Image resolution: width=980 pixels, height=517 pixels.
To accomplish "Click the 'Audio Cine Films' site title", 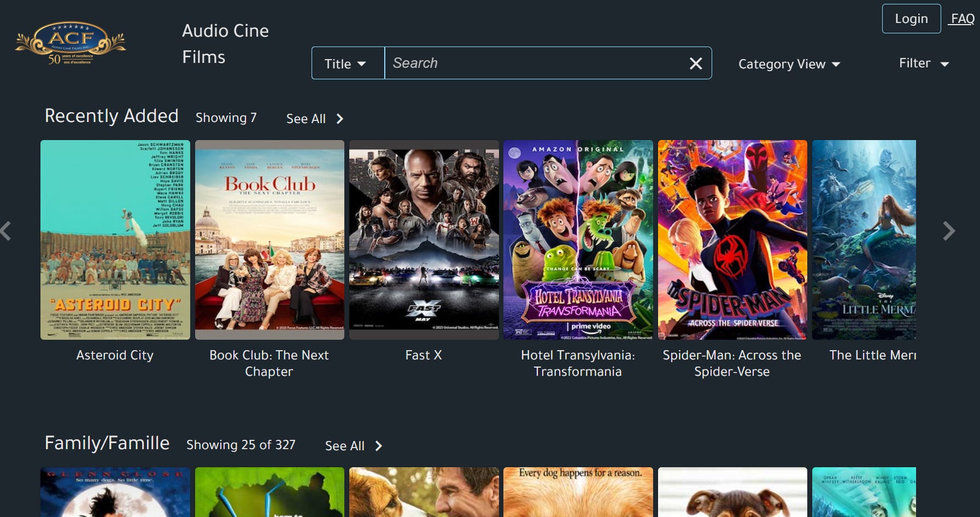I will (225, 44).
